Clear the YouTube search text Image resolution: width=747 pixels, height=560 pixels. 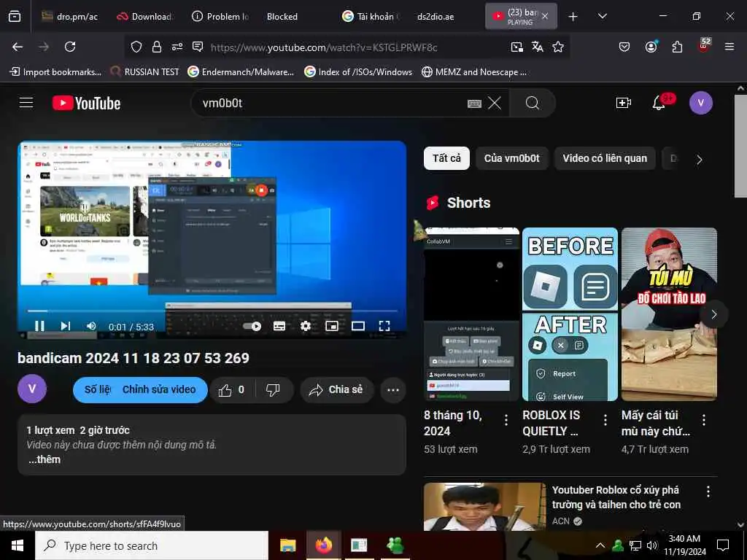(x=495, y=103)
